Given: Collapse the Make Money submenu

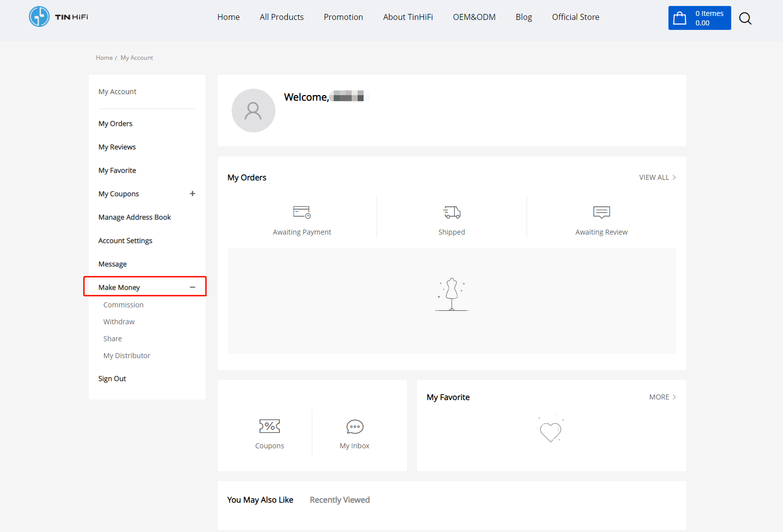Looking at the screenshot, I should pyautogui.click(x=192, y=287).
